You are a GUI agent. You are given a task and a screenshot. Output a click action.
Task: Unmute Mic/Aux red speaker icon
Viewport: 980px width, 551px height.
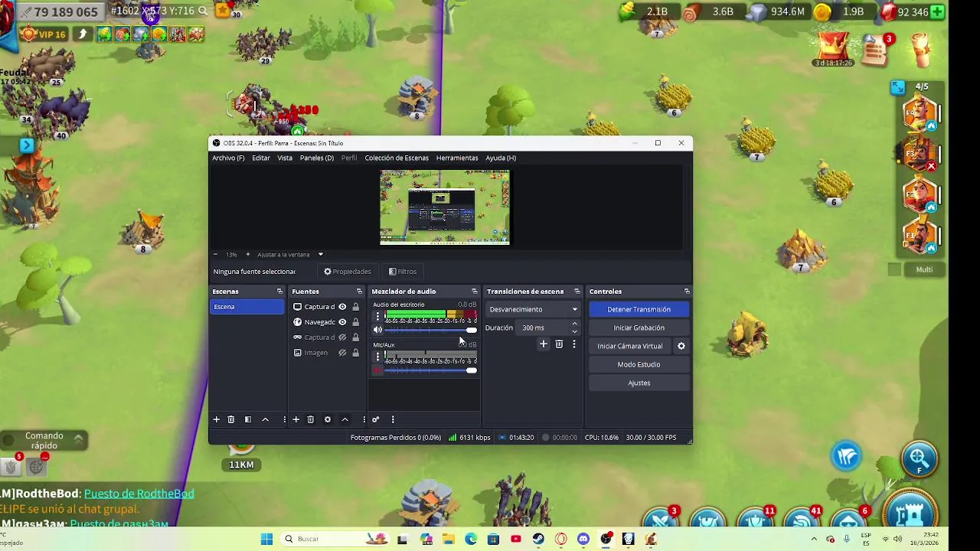coord(377,370)
